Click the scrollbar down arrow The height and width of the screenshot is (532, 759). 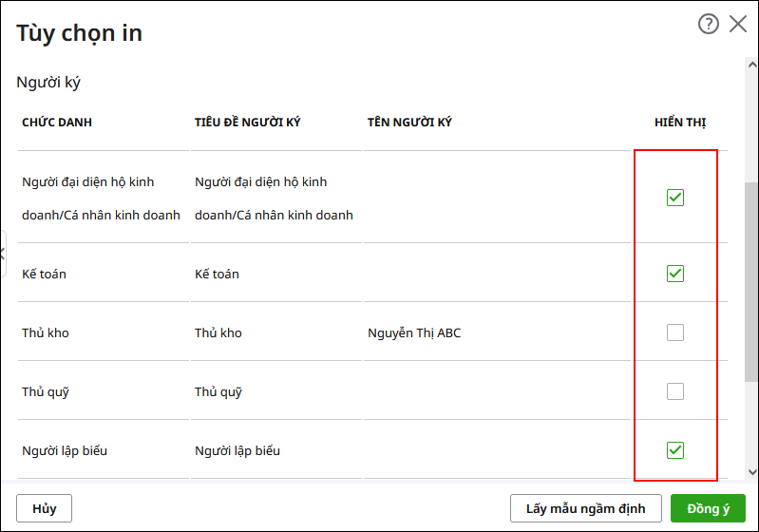pos(751,471)
